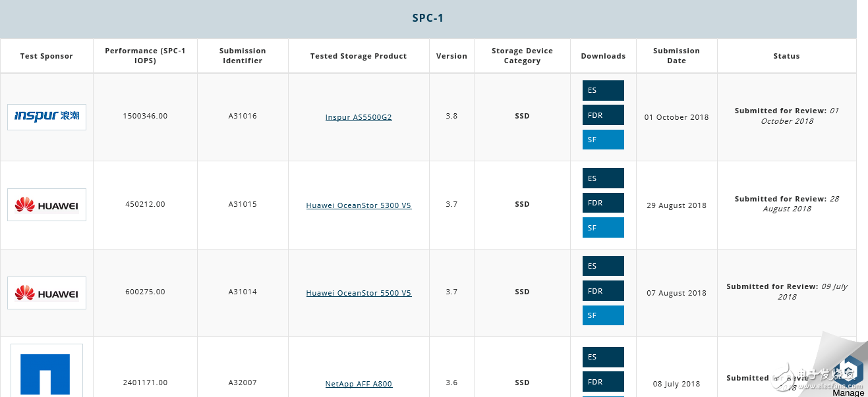Open the NetApp AFF A800 link
This screenshot has width=868, height=397.
[359, 384]
